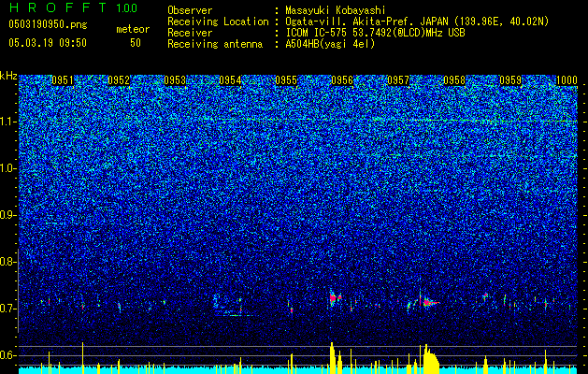
Task: Click the 0959 time marker
Action: click(510, 80)
